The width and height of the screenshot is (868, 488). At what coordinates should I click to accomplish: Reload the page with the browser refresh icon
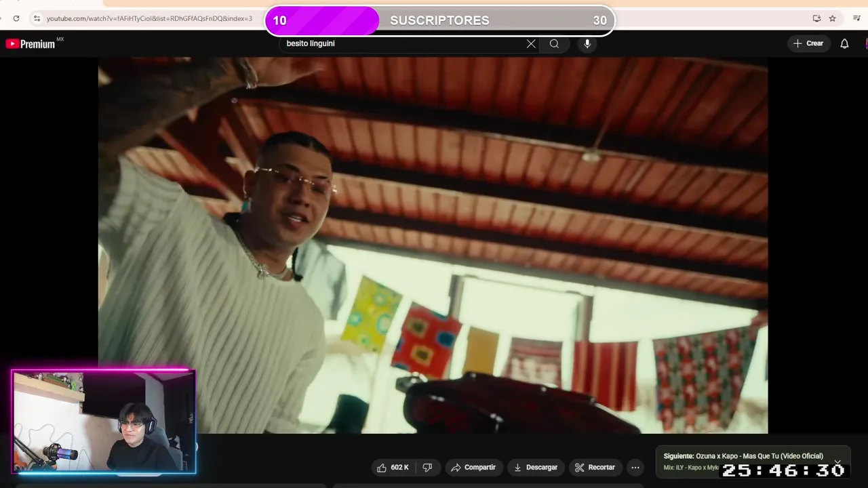point(16,18)
